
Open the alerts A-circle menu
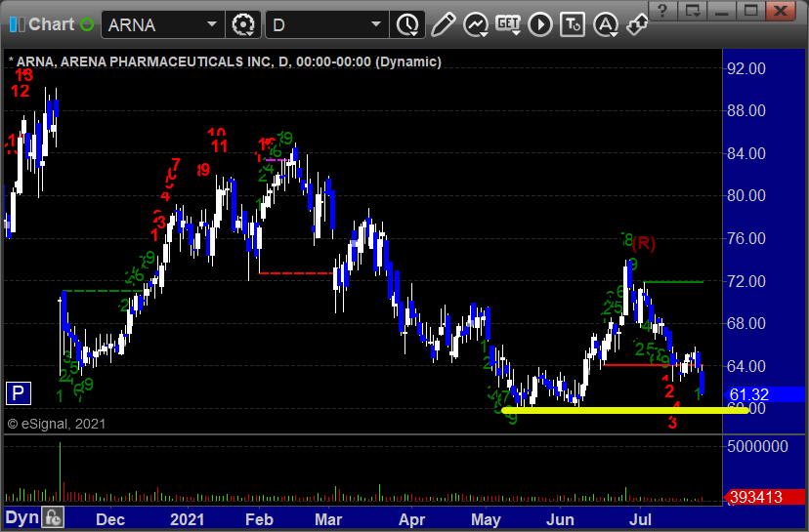coord(606,24)
